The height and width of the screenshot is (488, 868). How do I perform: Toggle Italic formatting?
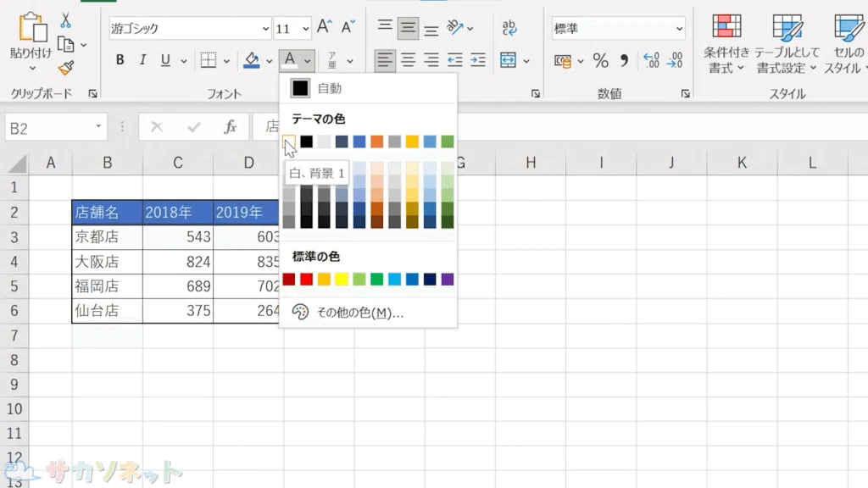pos(142,60)
